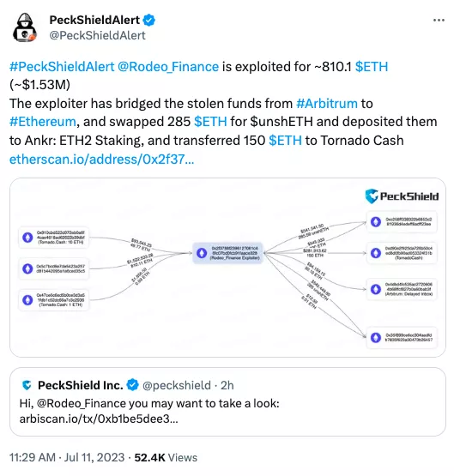The image size is (454, 476).
Task: Open the three-dot more options menu
Action: click(x=439, y=21)
